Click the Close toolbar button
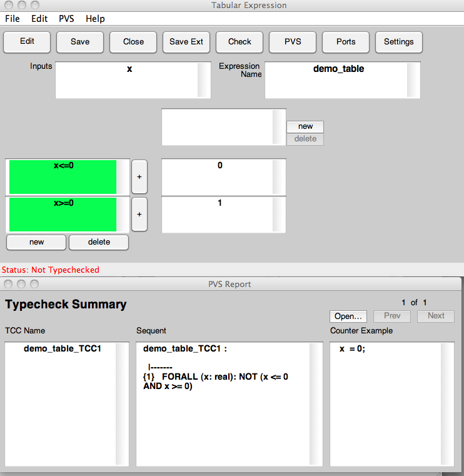 click(x=133, y=42)
